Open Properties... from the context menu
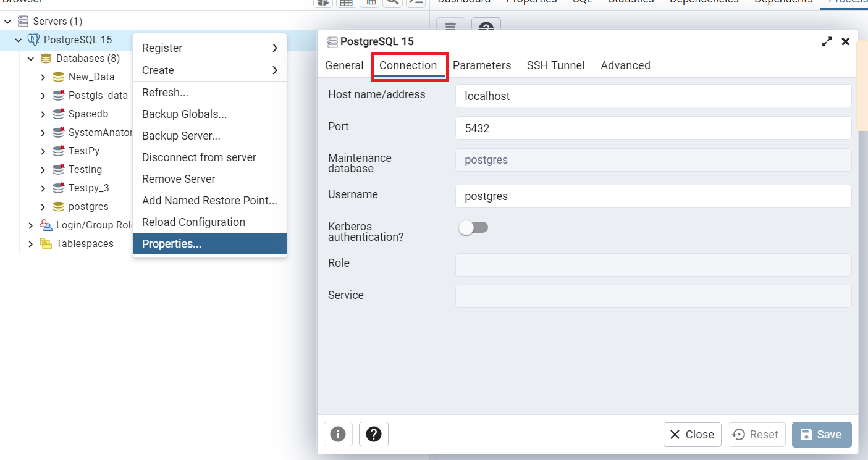This screenshot has width=868, height=460. click(209, 244)
